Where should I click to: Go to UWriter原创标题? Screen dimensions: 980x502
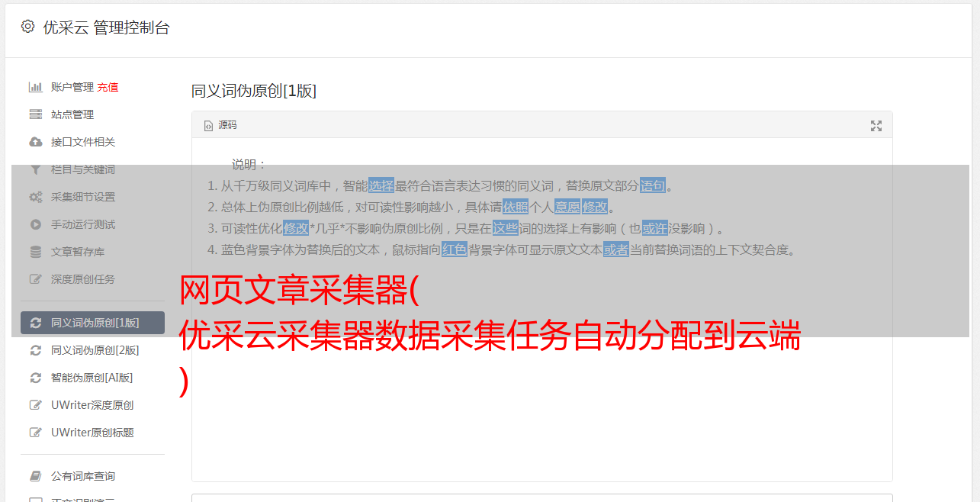pos(92,433)
